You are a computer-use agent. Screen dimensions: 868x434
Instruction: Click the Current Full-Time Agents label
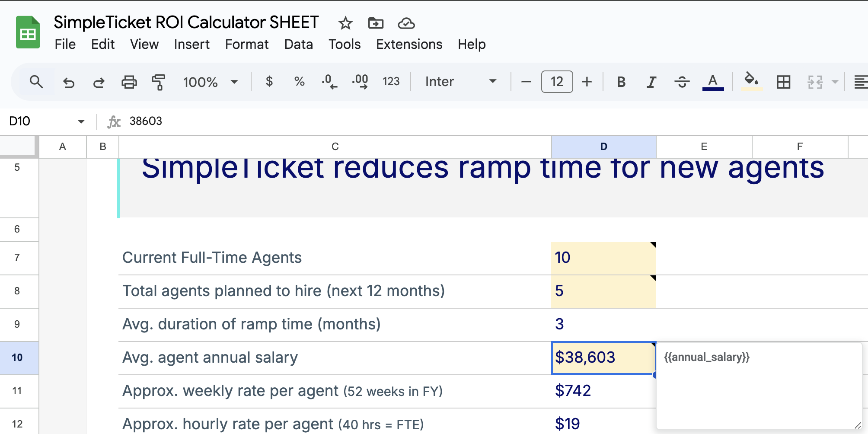tap(212, 258)
